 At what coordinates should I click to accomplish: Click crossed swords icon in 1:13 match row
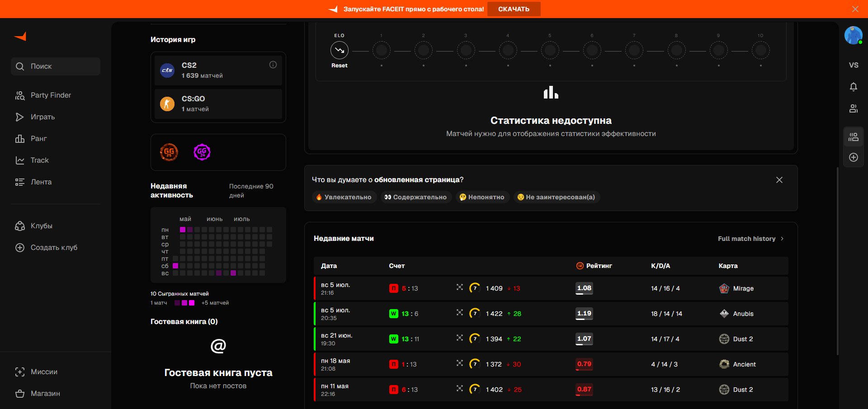[x=460, y=363]
